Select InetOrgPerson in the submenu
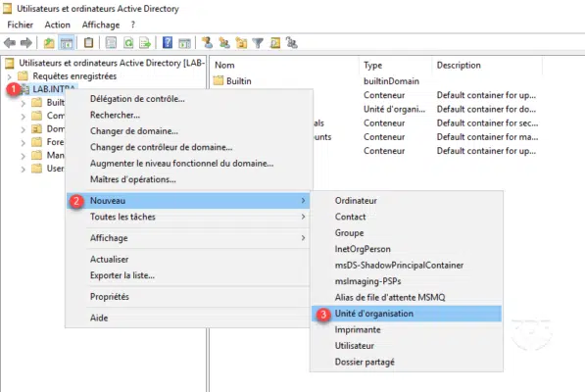 [407, 249]
